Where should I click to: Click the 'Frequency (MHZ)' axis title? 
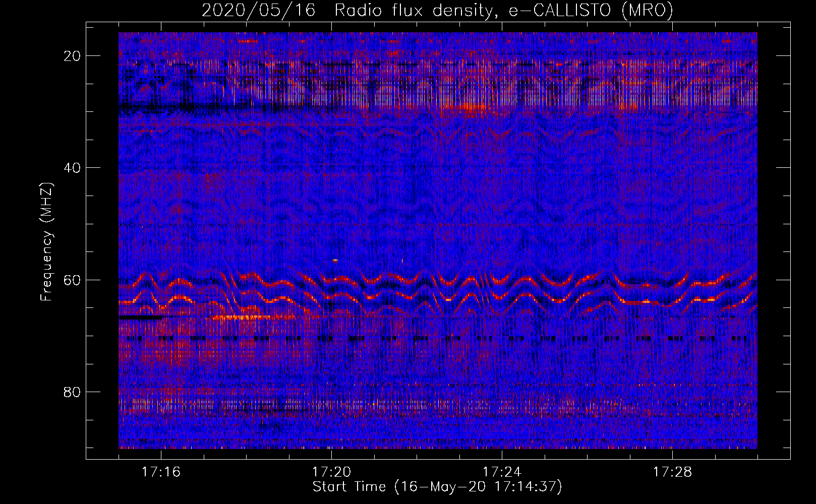pyautogui.click(x=46, y=242)
